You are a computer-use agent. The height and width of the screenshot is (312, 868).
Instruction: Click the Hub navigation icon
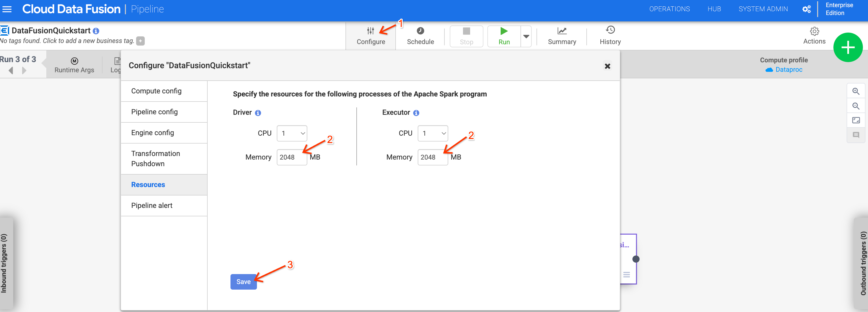pos(715,9)
